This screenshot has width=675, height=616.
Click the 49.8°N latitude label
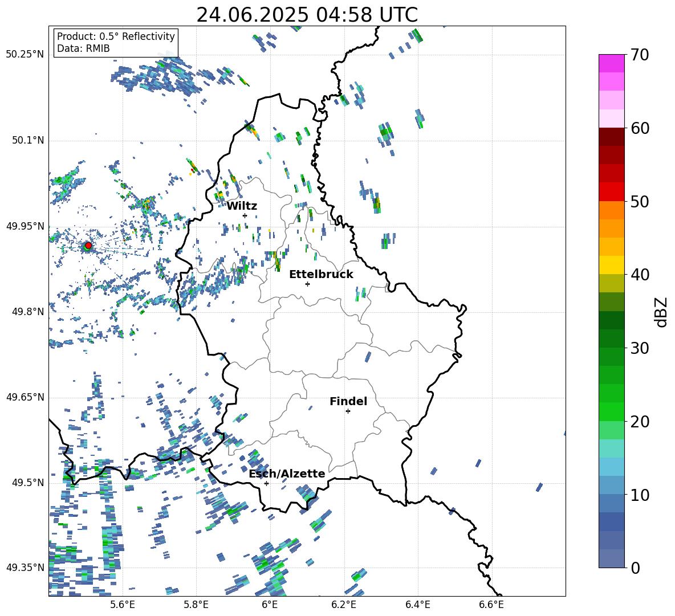click(27, 312)
